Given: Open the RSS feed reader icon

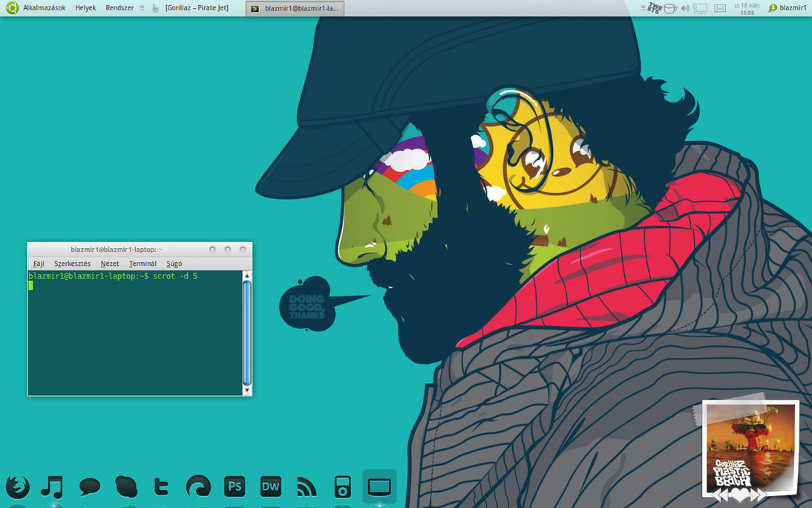Looking at the screenshot, I should 307,486.
